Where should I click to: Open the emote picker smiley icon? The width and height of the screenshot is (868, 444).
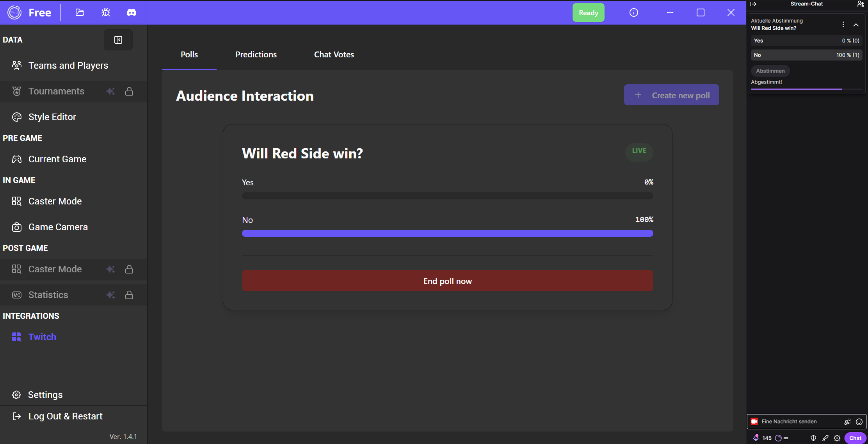[x=859, y=422]
